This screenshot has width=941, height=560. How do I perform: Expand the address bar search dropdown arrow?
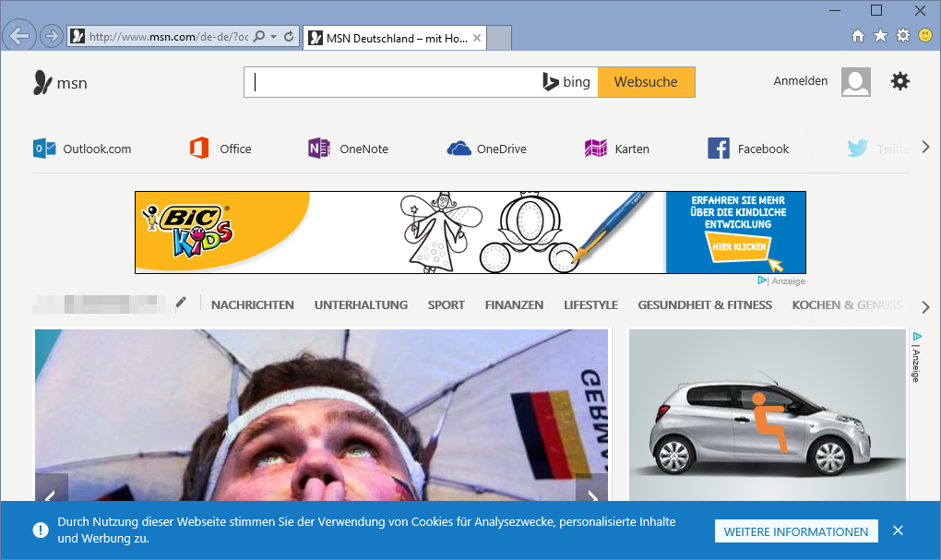[274, 37]
